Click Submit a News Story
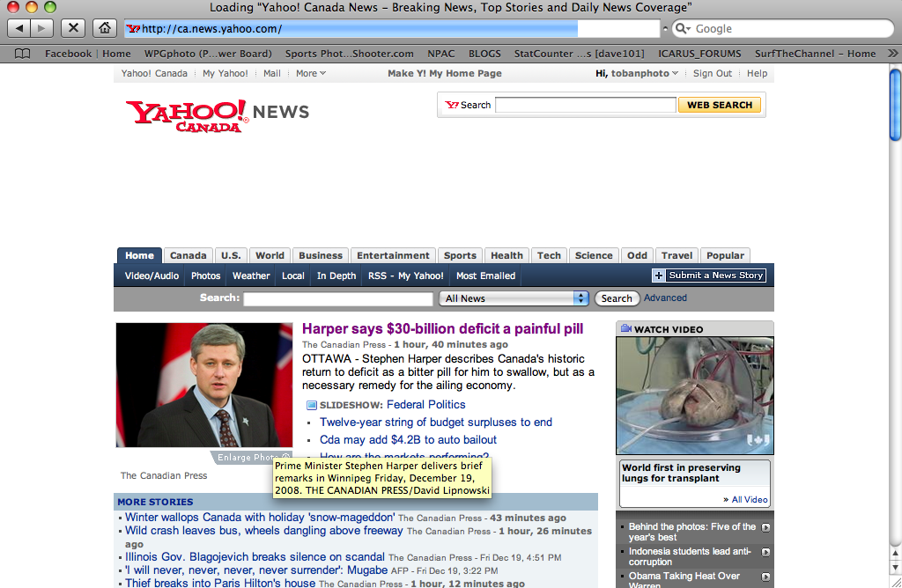902x588 pixels. [715, 276]
